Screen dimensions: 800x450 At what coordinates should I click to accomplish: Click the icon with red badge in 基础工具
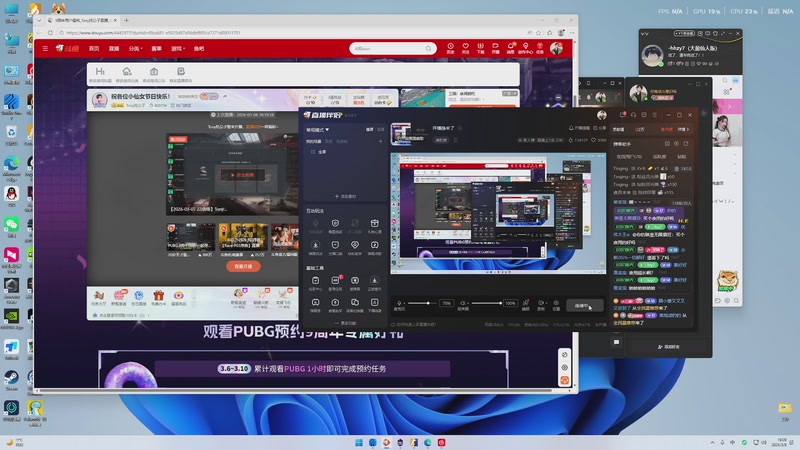click(x=335, y=281)
